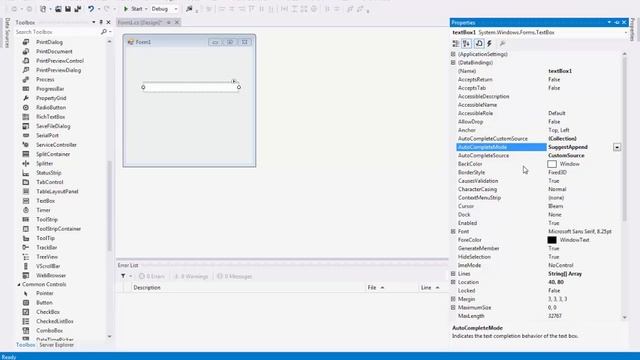The width and height of the screenshot is (640, 360).
Task: Start debugging with the Start button
Action: 133,9
